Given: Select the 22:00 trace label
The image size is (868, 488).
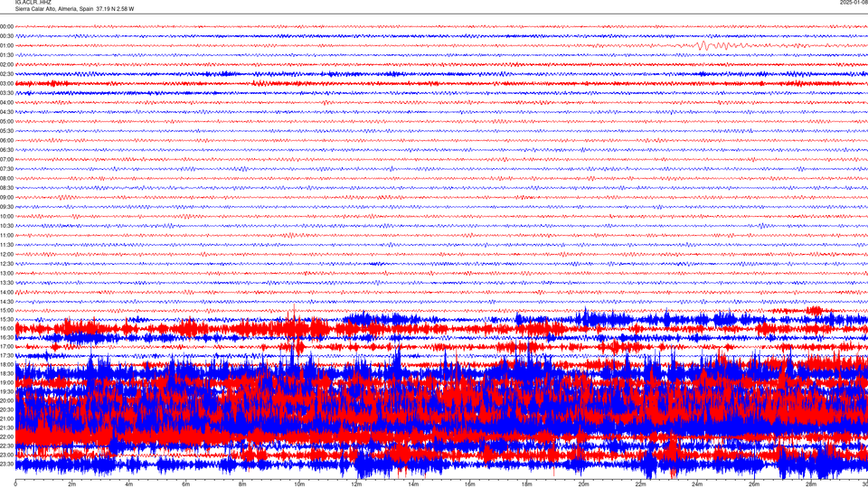Looking at the screenshot, I should [x=6, y=437].
